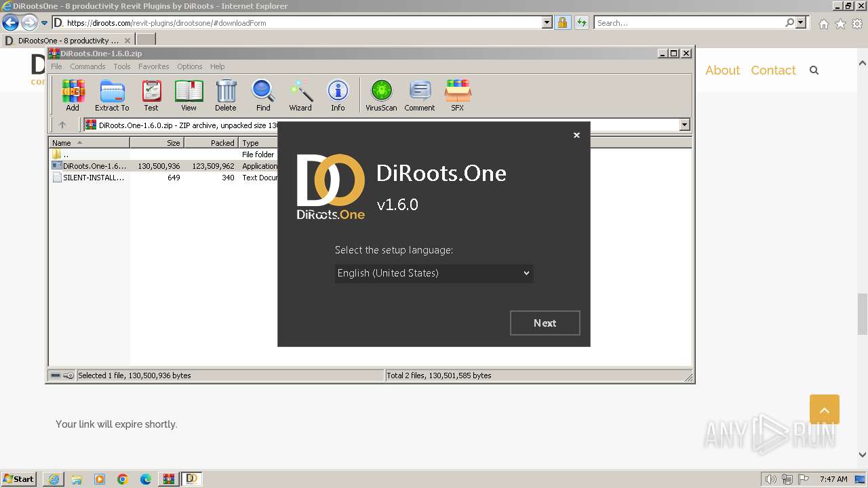Expand the WinRAR archive path dropdown
Screen dimensions: 868x488
[684, 125]
